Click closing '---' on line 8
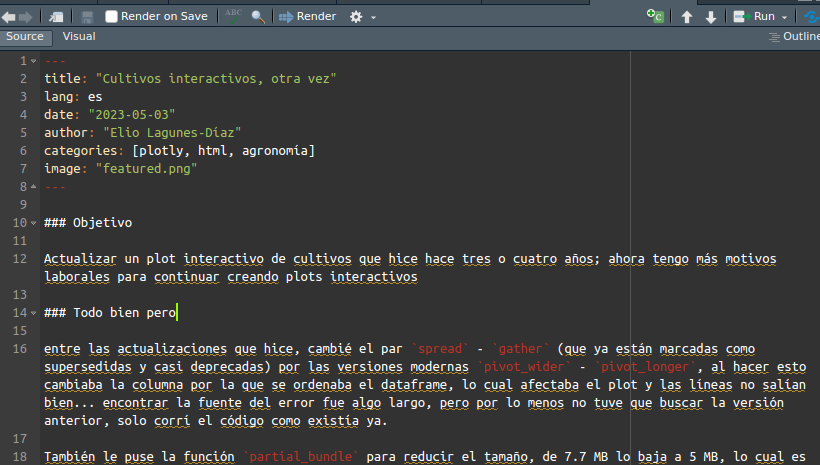Screen dimensions: 820x465 click(55, 187)
